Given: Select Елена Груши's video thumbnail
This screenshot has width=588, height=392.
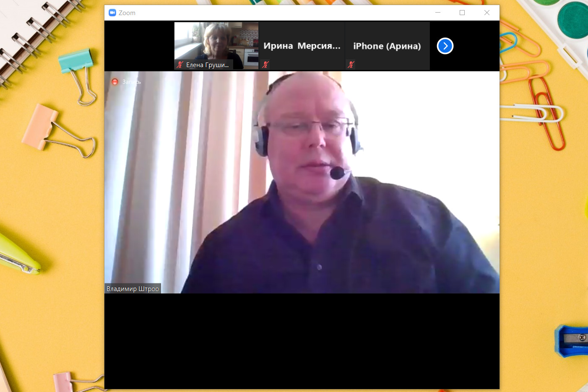Looking at the screenshot, I should pyautogui.click(x=216, y=42).
